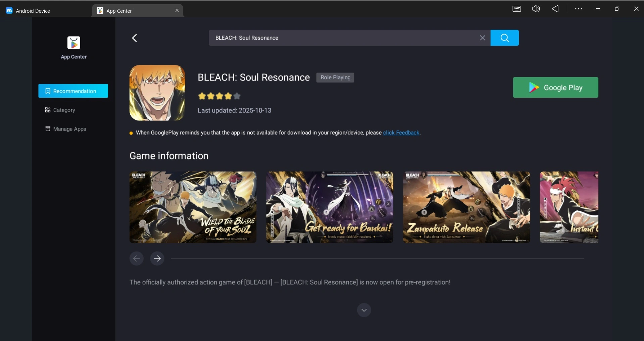644x341 pixels.
Task: Select the Role Playing category tag
Action: click(335, 78)
